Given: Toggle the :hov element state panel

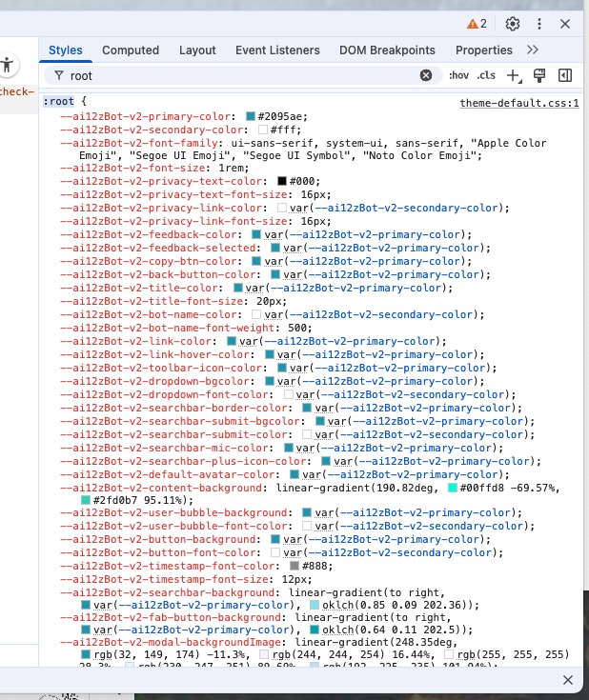Looking at the screenshot, I should tap(458, 75).
